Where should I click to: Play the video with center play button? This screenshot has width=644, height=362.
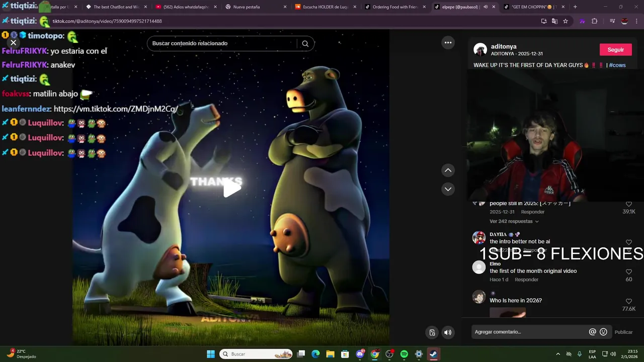[231, 189]
